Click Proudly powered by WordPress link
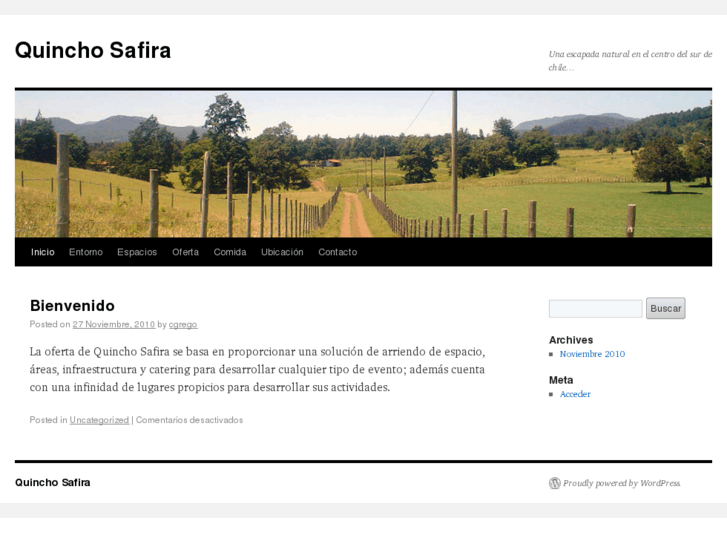The image size is (727, 545). [x=621, y=483]
